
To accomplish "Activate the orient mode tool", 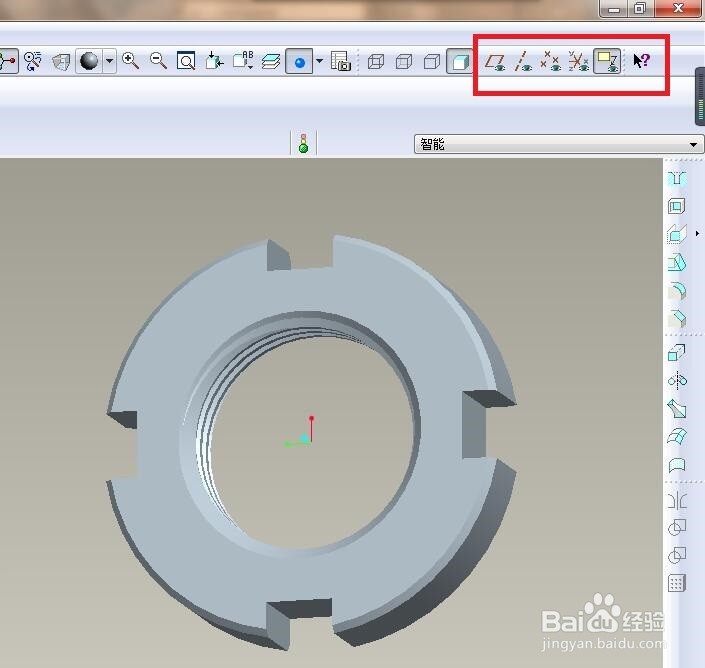I will [x=33, y=61].
